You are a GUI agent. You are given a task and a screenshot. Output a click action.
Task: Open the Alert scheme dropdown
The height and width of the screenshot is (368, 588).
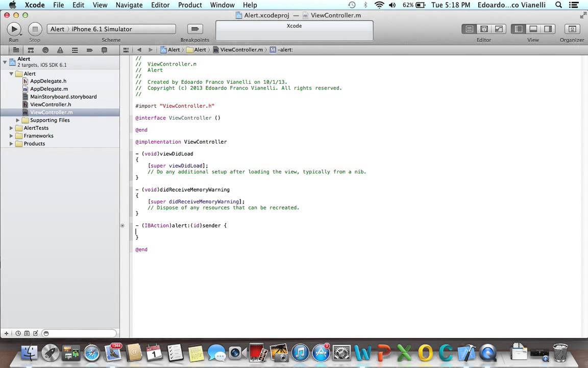pyautogui.click(x=57, y=29)
